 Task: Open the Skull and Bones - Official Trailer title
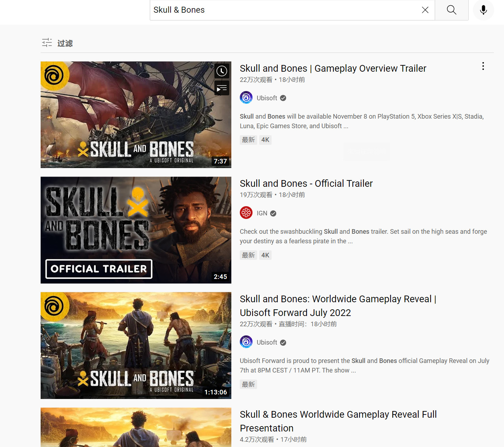pyautogui.click(x=306, y=184)
